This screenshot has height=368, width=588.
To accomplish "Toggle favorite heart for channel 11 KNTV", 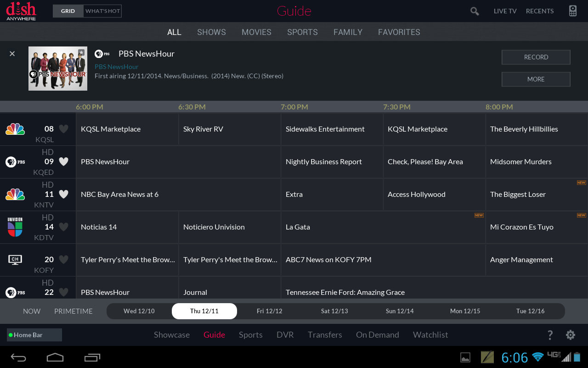I will tap(64, 195).
